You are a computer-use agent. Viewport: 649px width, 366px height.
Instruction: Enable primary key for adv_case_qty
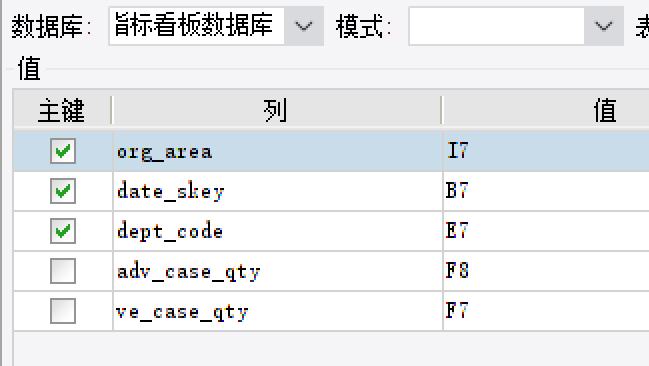click(63, 271)
